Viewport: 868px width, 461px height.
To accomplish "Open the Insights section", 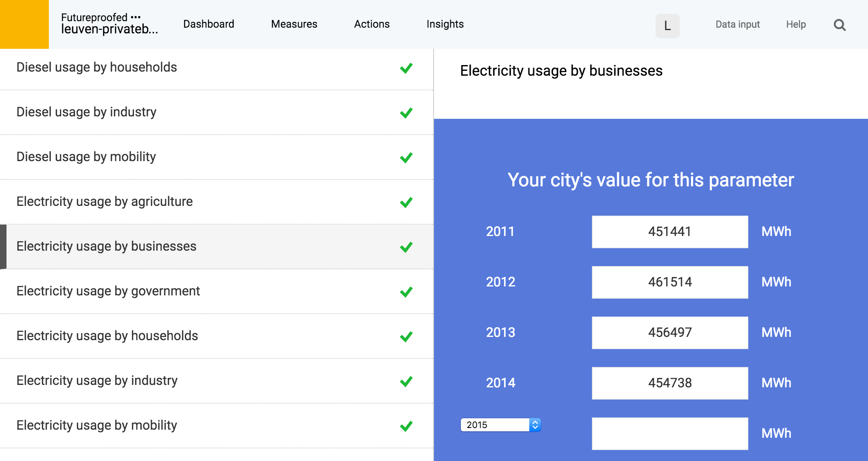I will pyautogui.click(x=445, y=24).
